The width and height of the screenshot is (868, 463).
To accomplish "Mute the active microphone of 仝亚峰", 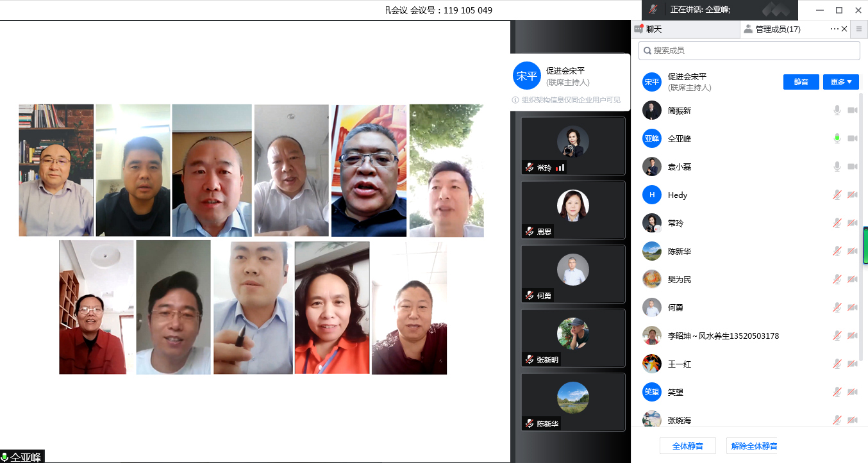I will [837, 138].
